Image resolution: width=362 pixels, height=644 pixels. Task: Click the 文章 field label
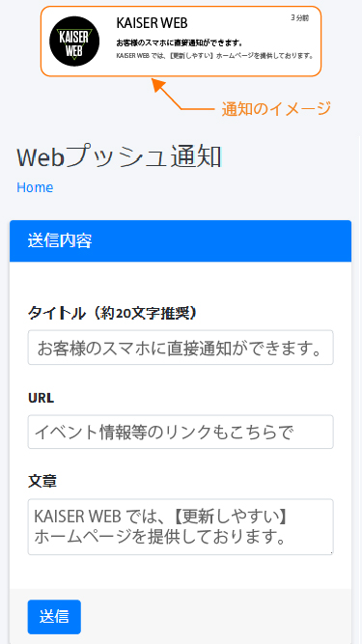(42, 482)
